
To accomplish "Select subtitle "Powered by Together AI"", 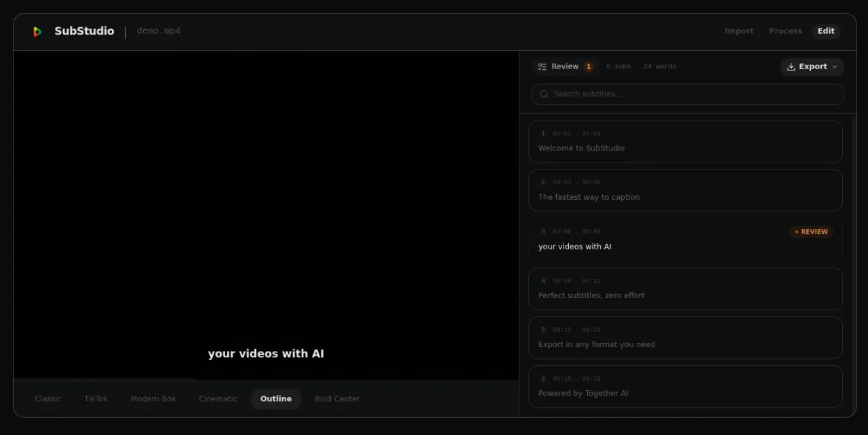I will 686,387.
